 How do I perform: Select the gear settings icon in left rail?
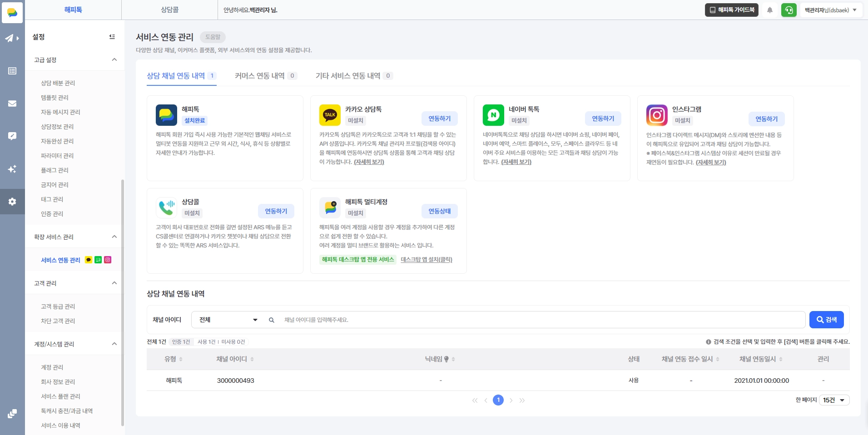tap(12, 202)
